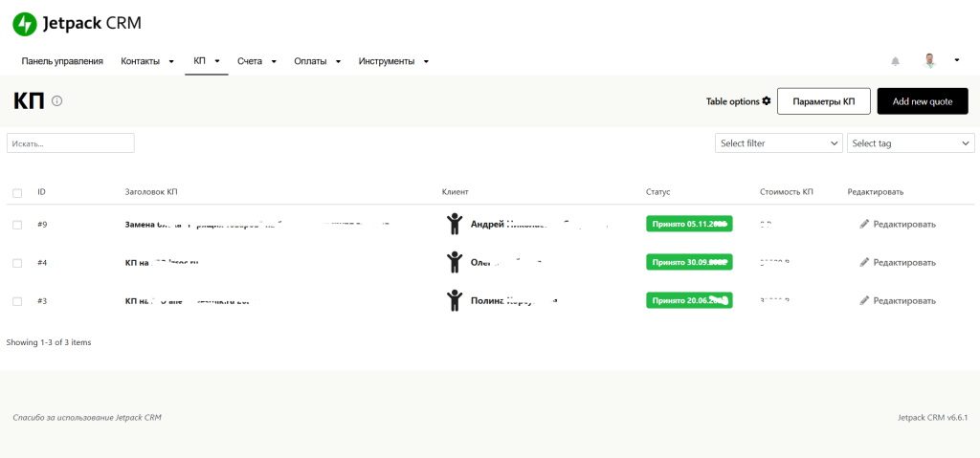980x458 pixels.
Task: Click the gear icon beside Table options
Action: point(767,101)
